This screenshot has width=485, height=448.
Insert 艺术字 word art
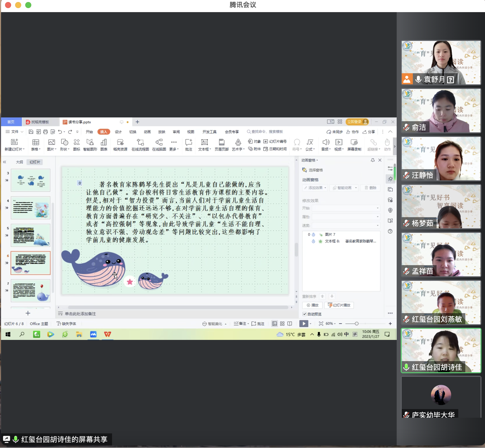(x=238, y=145)
